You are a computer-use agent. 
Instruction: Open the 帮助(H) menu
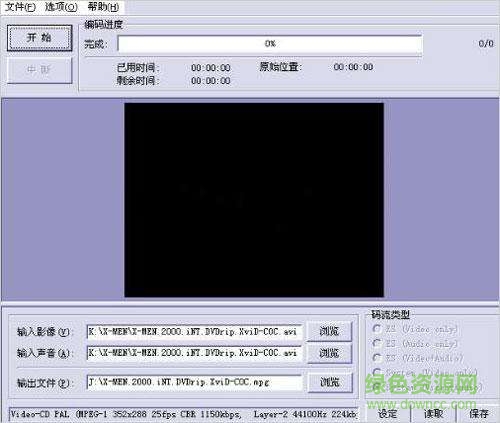[x=103, y=7]
